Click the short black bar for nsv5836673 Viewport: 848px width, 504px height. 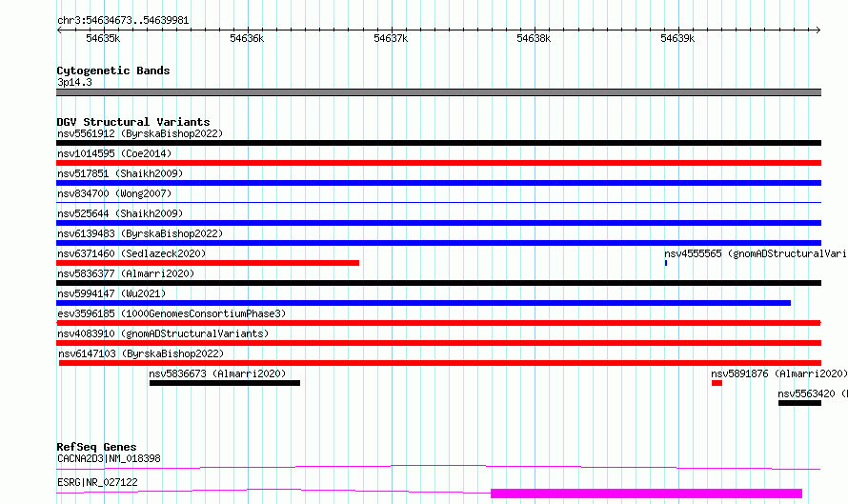pos(225,383)
